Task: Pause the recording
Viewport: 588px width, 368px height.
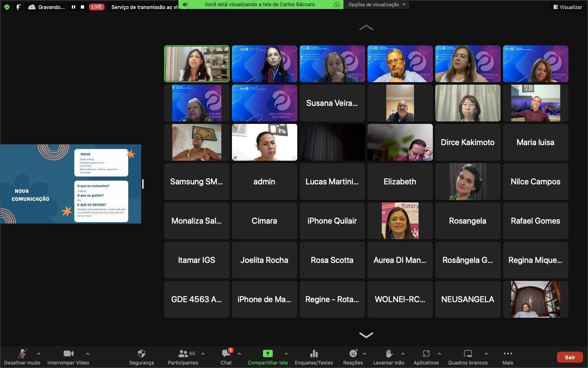Action: (x=73, y=7)
